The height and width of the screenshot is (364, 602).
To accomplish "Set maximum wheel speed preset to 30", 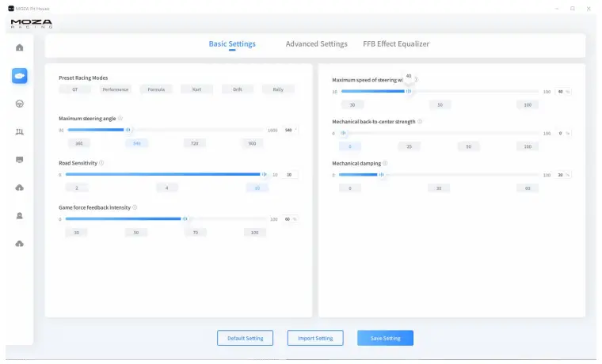I will [x=352, y=104].
